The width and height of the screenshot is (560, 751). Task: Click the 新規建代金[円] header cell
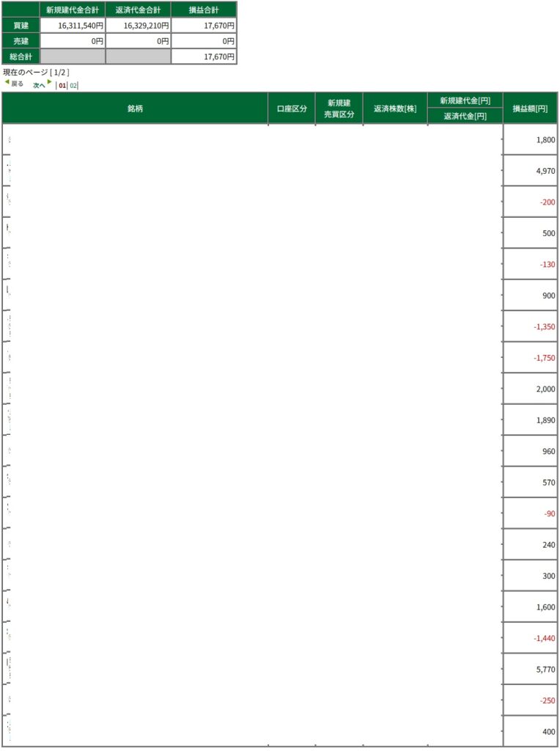tap(465, 100)
